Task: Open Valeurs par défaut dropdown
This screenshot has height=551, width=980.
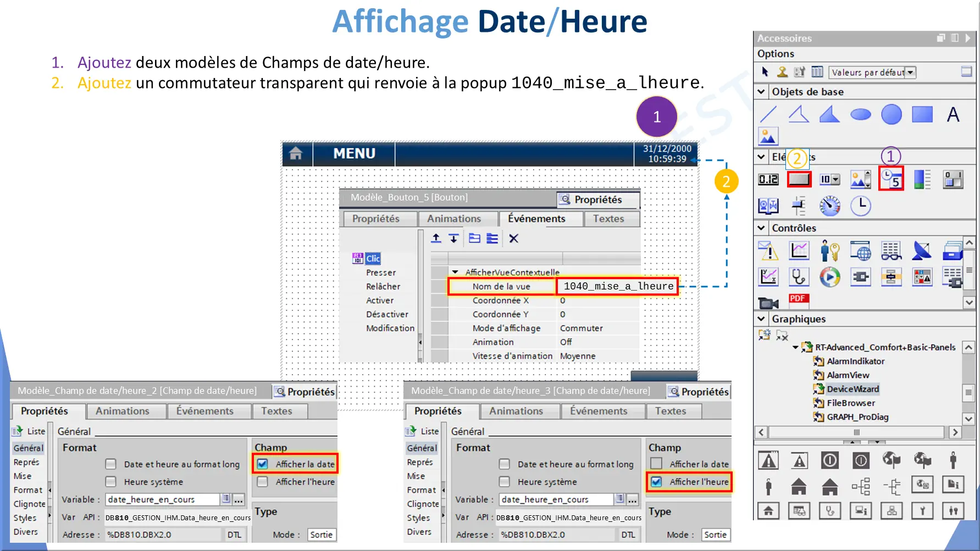Action: pyautogui.click(x=910, y=73)
